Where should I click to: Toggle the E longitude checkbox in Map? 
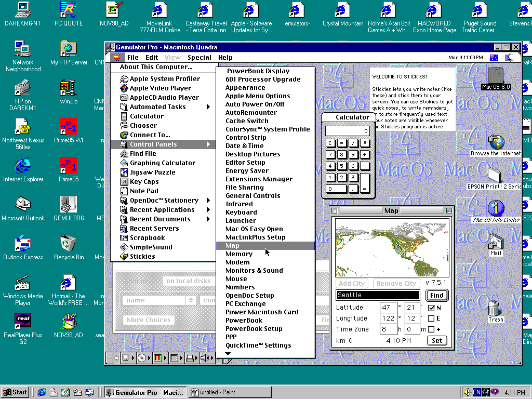431,318
